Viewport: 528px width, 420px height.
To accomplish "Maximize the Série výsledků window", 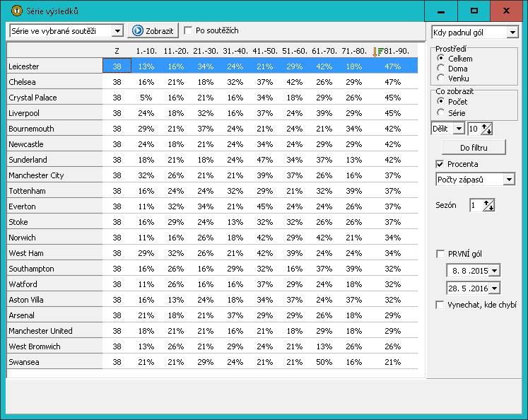I will pyautogui.click(x=474, y=11).
